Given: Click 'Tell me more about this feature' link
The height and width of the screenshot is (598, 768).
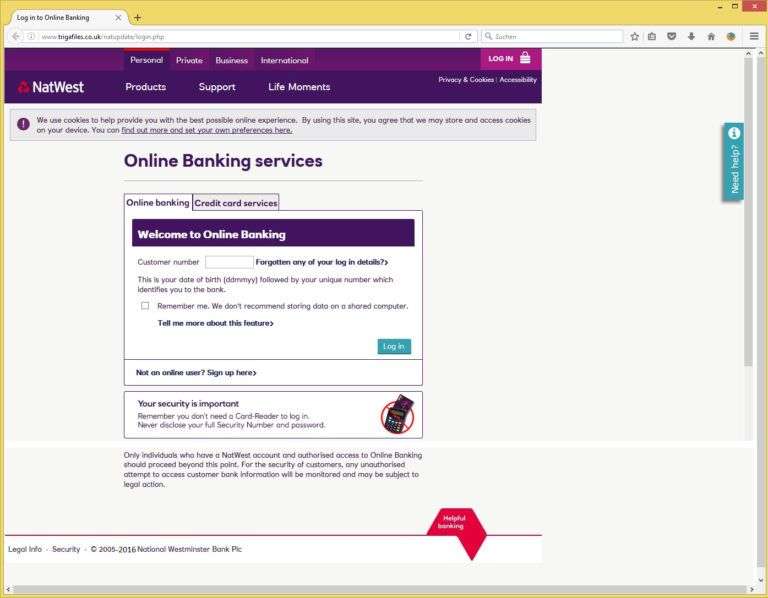Looking at the screenshot, I should (x=216, y=323).
